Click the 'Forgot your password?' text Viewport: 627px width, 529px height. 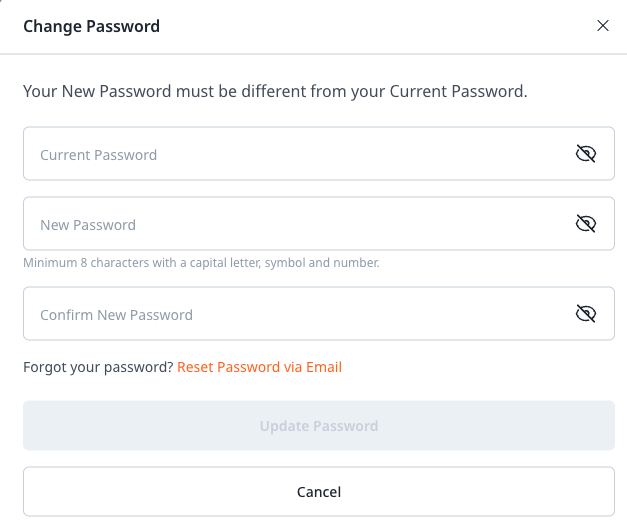click(98, 367)
